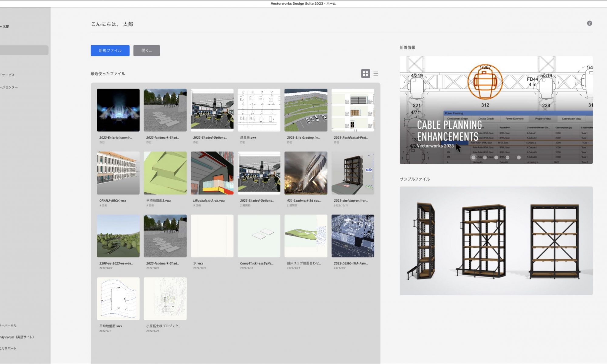
Task: Open 2023-Entertainment file thumbnail
Action: [118, 110]
